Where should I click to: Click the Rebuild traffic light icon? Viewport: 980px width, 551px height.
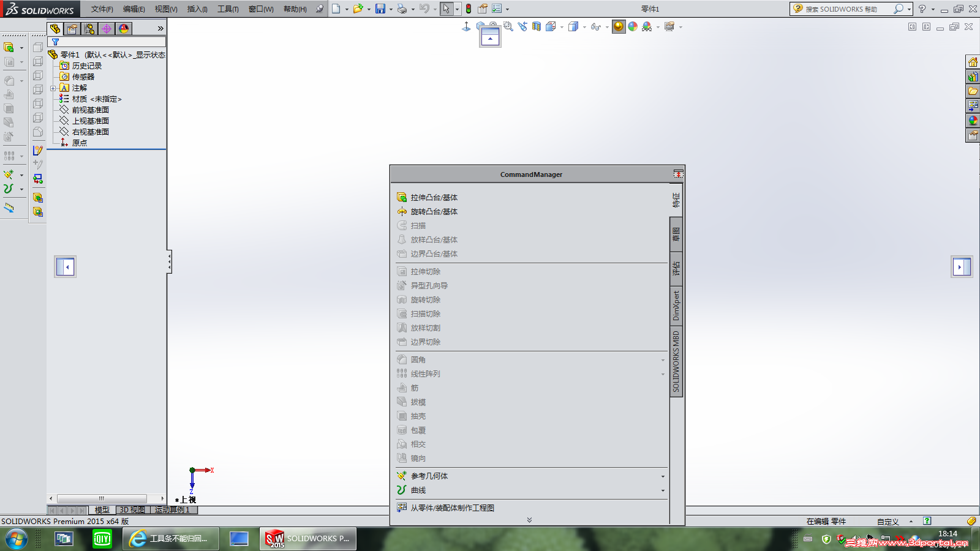point(469,9)
